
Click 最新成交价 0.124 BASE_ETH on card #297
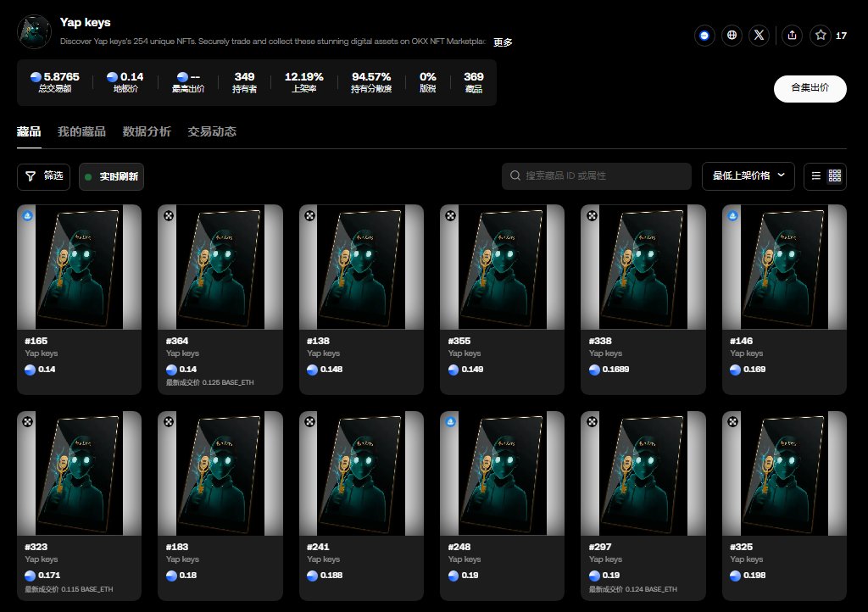tap(632, 589)
